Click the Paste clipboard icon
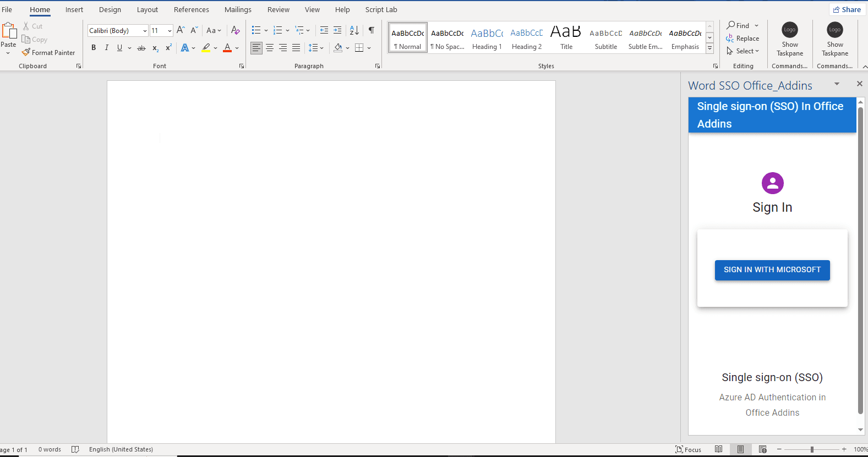The width and height of the screenshot is (868, 457). click(x=9, y=31)
